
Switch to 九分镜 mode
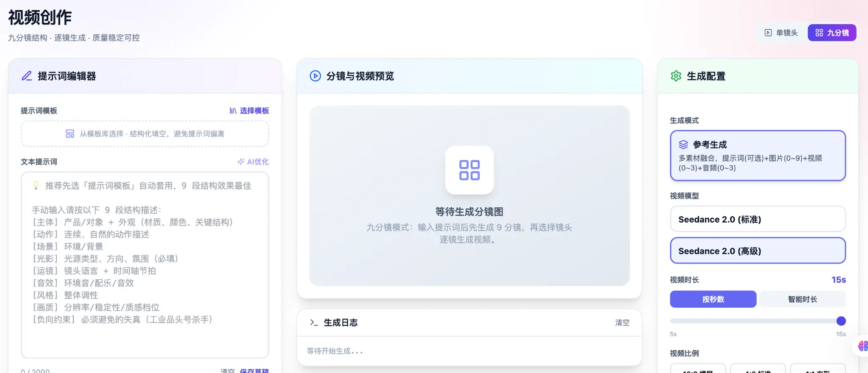tap(832, 33)
